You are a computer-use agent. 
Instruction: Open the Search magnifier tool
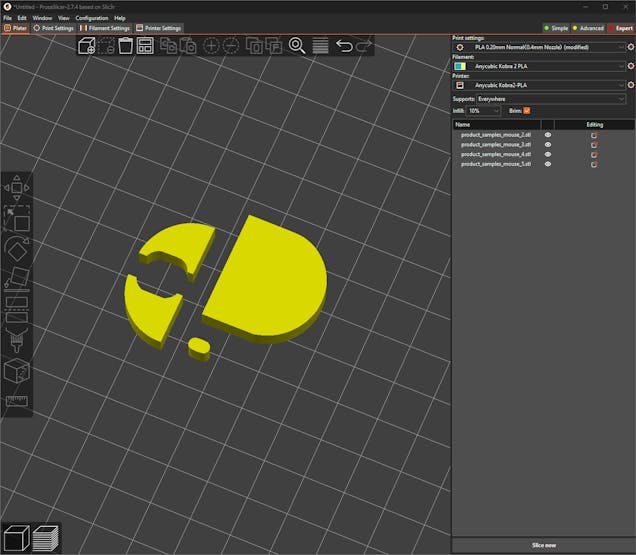297,45
